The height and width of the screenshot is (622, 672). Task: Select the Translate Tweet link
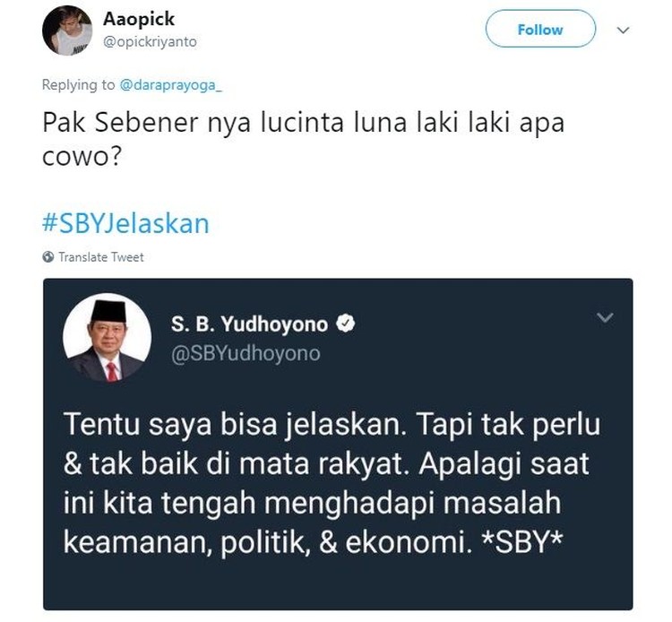[x=101, y=256]
